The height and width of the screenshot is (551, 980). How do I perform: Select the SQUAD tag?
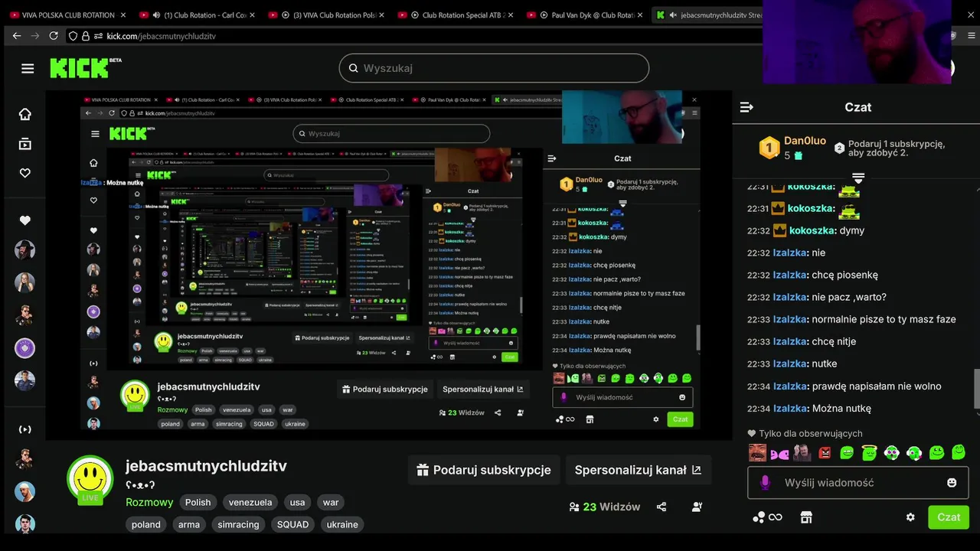click(292, 524)
